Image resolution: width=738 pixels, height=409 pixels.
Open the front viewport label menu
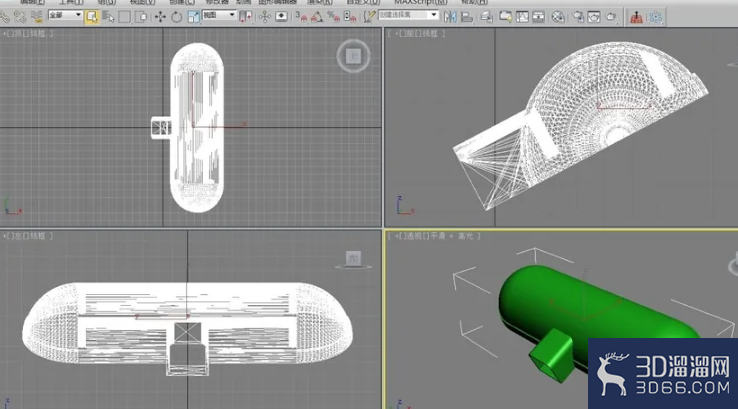[x=417, y=33]
